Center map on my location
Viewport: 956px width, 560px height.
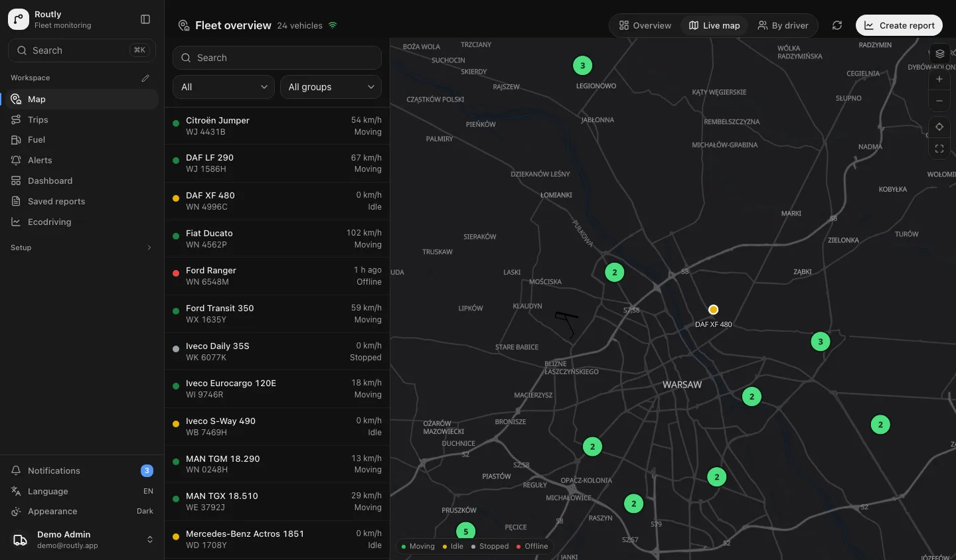pyautogui.click(x=939, y=127)
